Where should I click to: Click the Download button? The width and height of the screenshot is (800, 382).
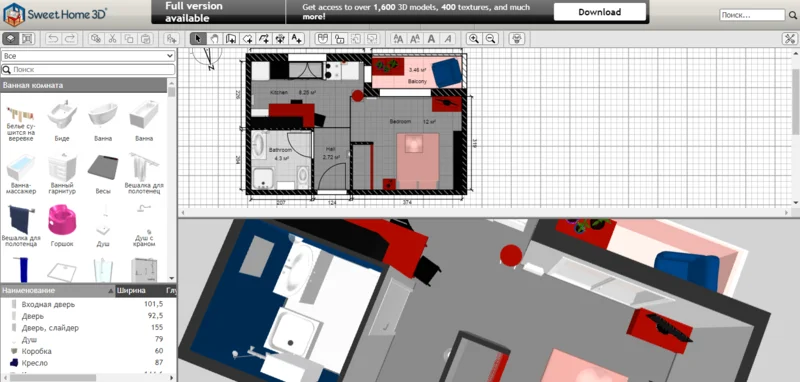(599, 12)
